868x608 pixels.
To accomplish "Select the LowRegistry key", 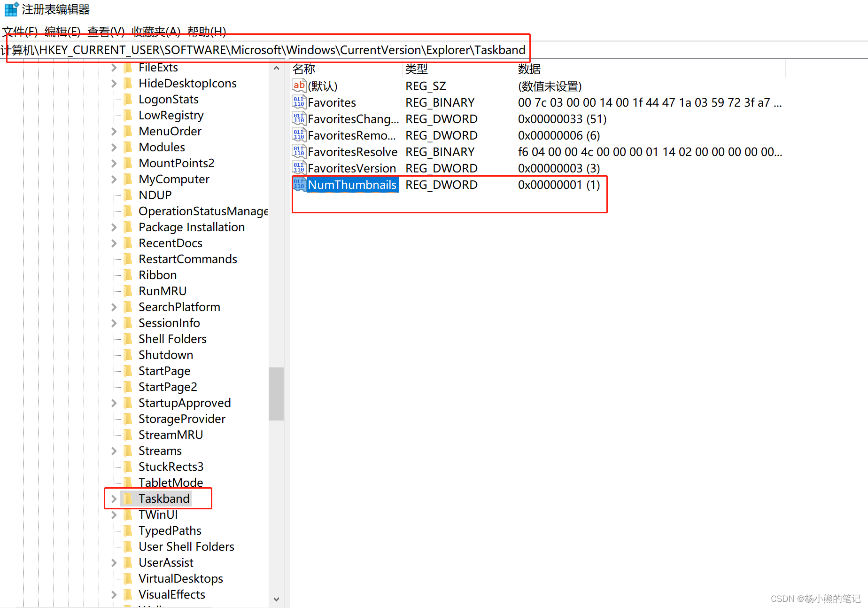I will (x=171, y=116).
